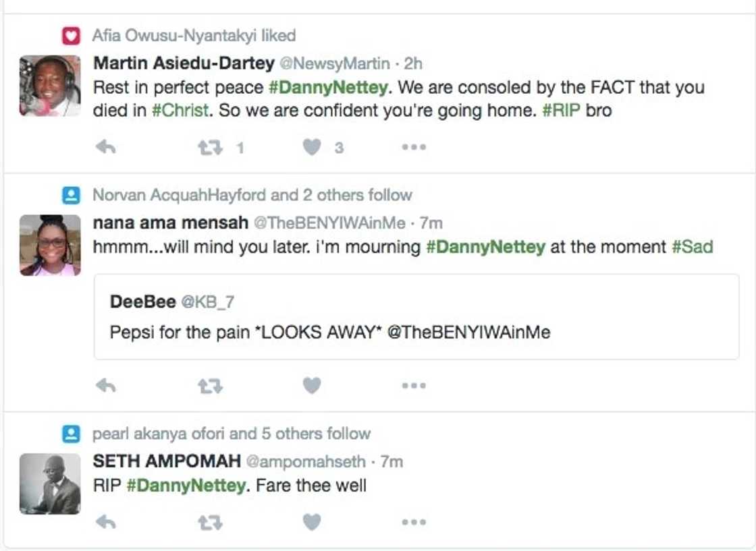This screenshot has height=551, width=756.
Task: Reply to Martin Asiedu-Dartey's tweet
Action: (107, 146)
